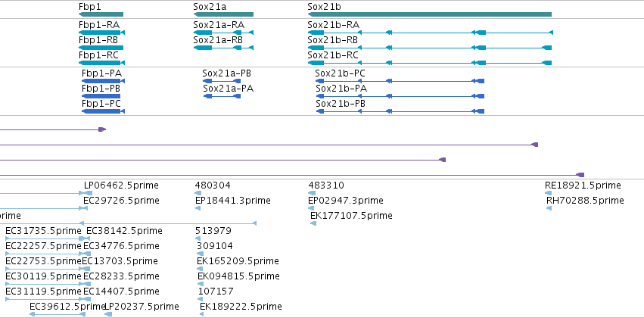The height and width of the screenshot is (318, 644).
Task: Click the EC22753.5prime EST label
Action: point(44,261)
